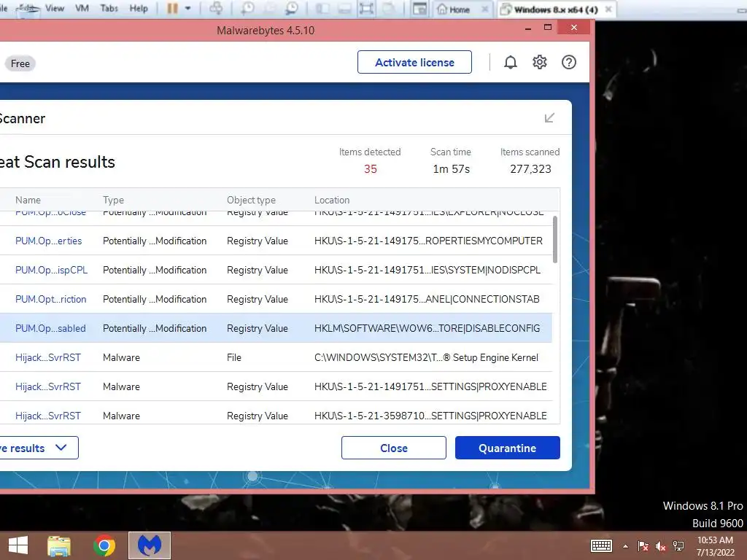The height and width of the screenshot is (560, 747).
Task: Open the Malwarebytes help question mark
Action: 569,63
